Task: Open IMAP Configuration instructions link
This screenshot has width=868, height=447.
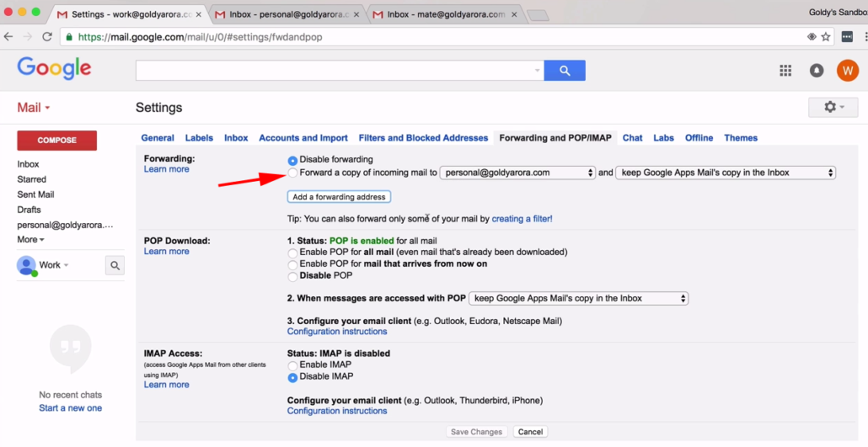Action: (337, 411)
